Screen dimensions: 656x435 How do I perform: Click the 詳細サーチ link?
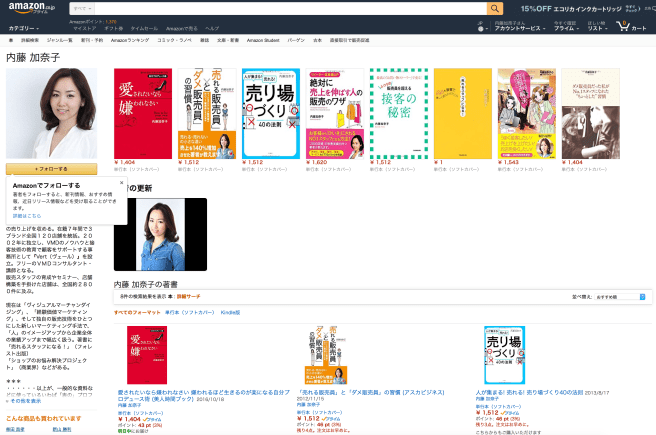click(x=188, y=297)
